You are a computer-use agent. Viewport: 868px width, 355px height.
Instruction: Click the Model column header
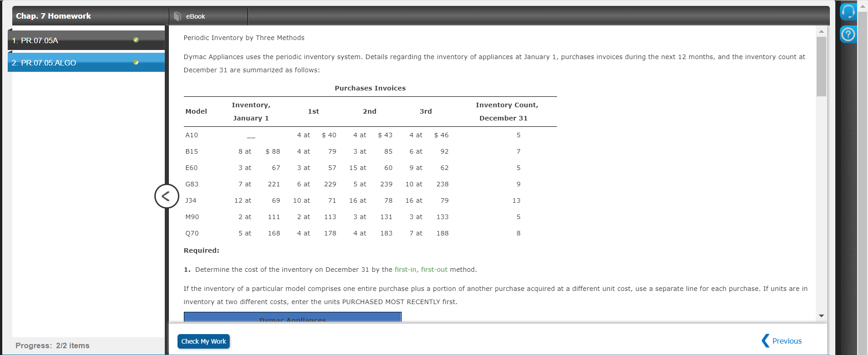(196, 111)
